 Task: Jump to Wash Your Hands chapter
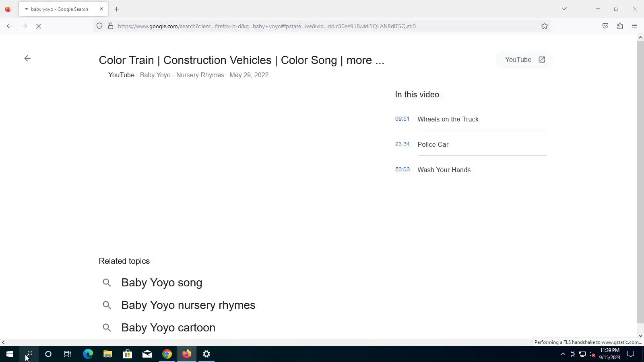(444, 170)
